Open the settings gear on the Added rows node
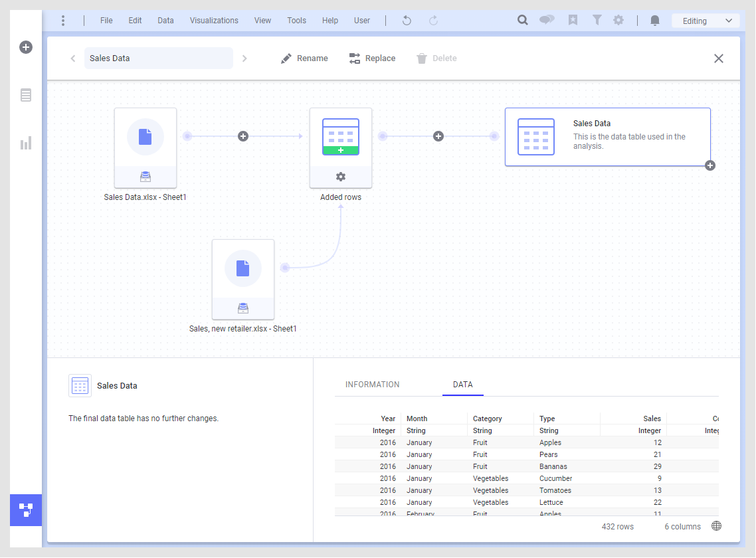This screenshot has width=756, height=558. point(340,177)
